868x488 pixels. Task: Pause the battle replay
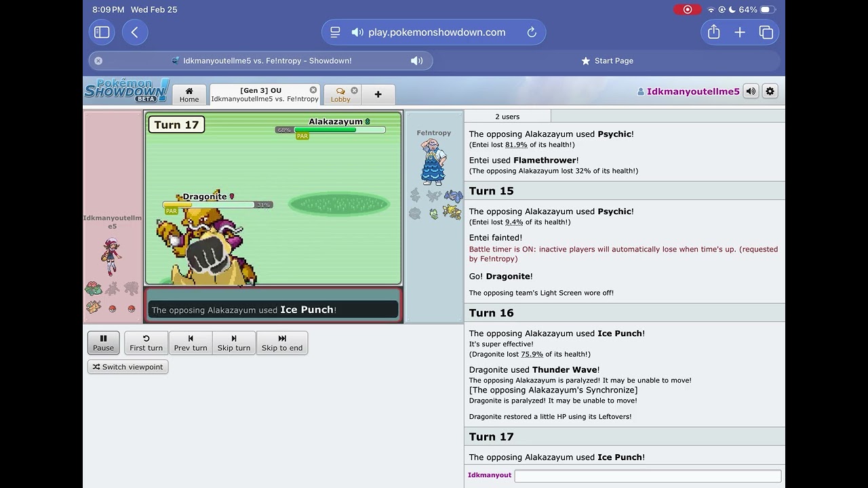pos(103,342)
